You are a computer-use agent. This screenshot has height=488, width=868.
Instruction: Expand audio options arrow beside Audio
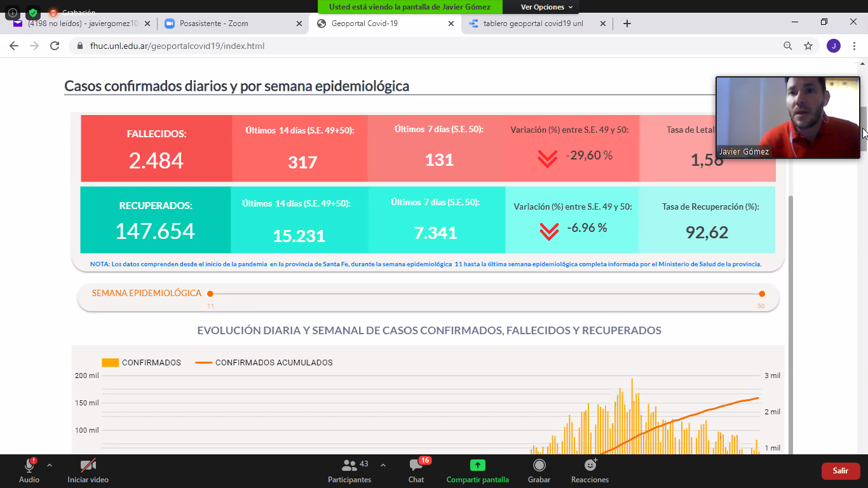(x=50, y=465)
